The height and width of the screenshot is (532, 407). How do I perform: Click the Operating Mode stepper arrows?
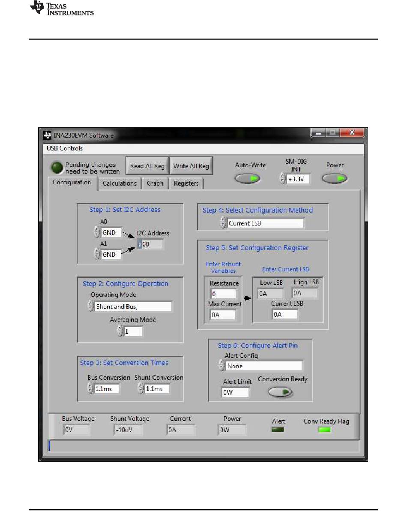(x=90, y=306)
